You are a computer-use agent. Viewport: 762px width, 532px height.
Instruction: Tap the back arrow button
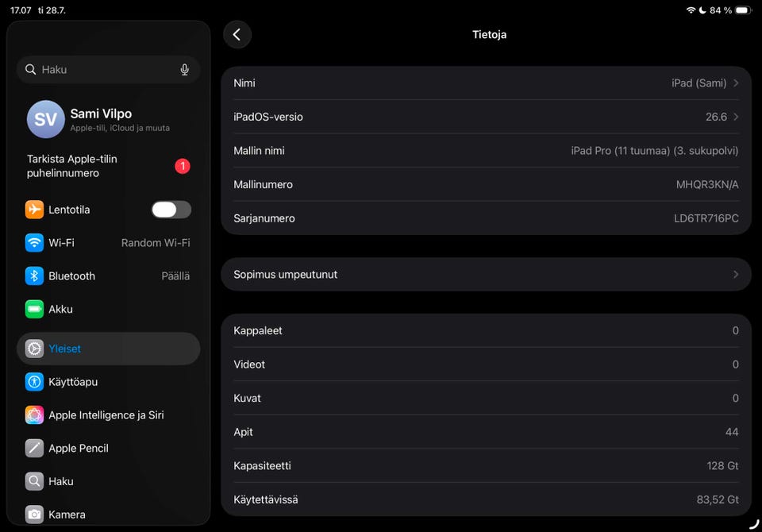pos(237,34)
